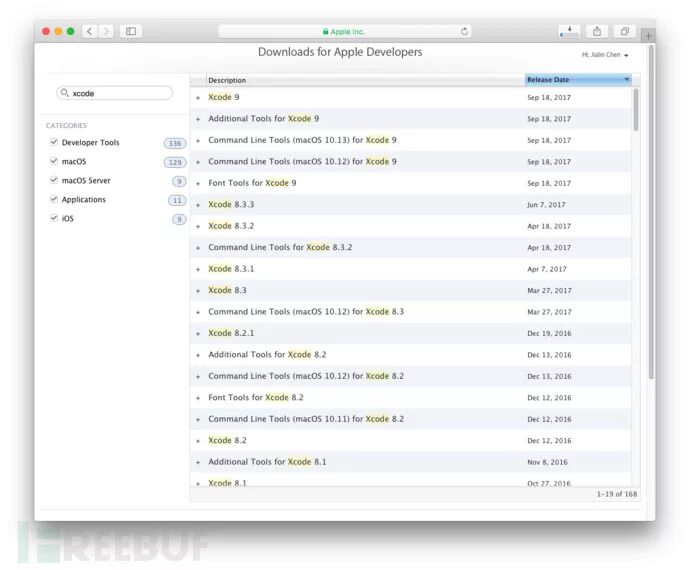This screenshot has height=570, width=690.
Task: Expand Additional Tools for Xcode 8.1
Action: pos(198,463)
